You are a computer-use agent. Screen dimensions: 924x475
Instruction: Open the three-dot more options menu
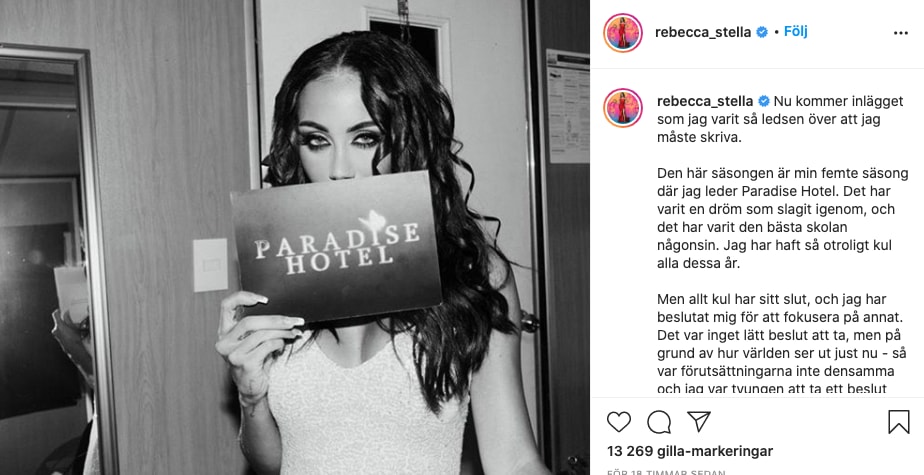point(900,33)
